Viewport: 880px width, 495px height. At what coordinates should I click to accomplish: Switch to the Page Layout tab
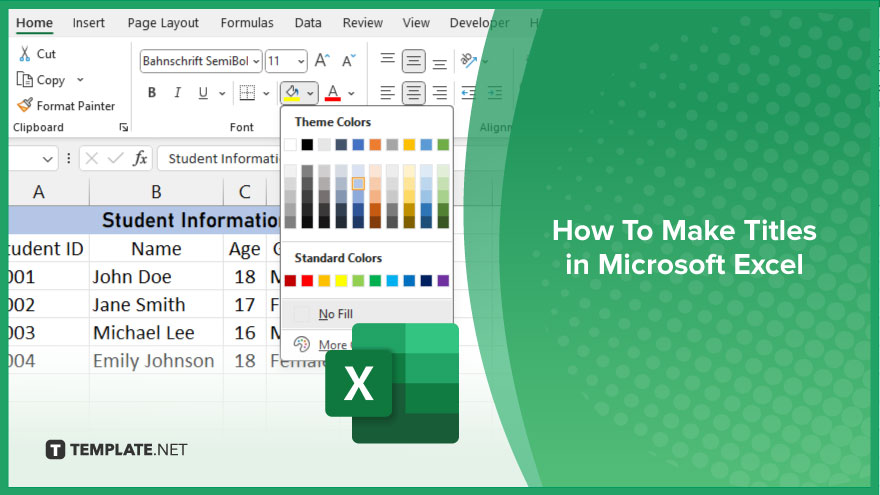point(163,23)
